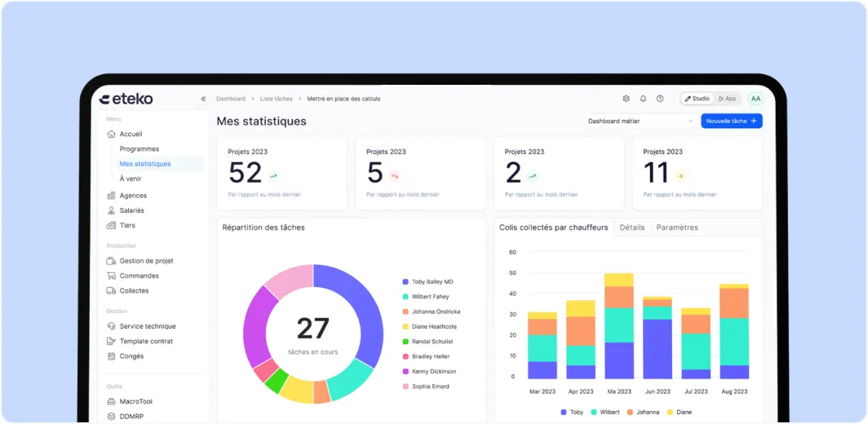Toggle Diane series in bar chart legend
This screenshot has height=424, width=868.
680,412
